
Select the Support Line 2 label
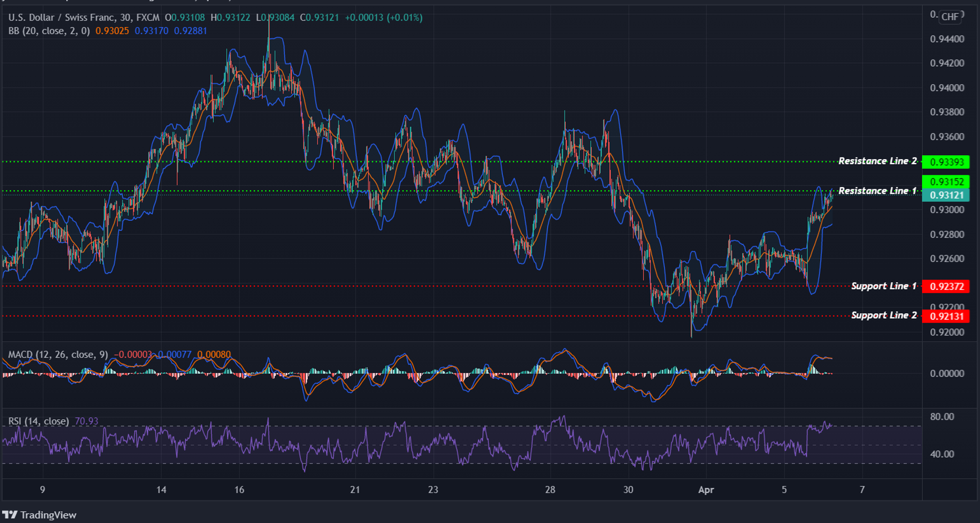(883, 315)
